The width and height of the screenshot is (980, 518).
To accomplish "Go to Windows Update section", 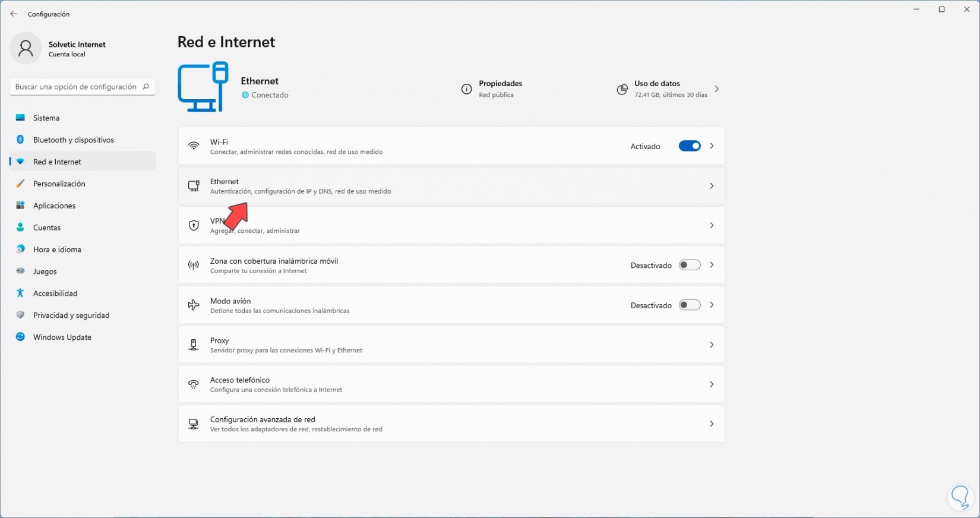I will click(x=62, y=337).
